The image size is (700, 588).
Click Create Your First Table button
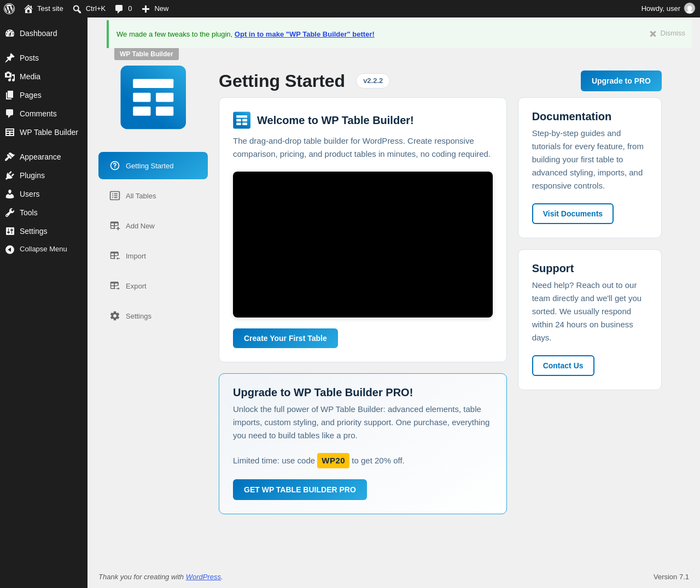click(x=285, y=338)
